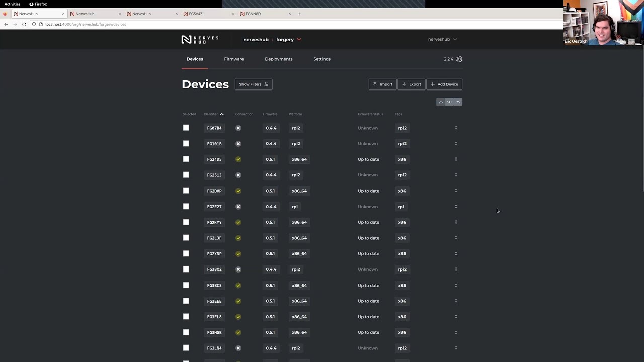Image resolution: width=644 pixels, height=362 pixels.
Task: Switch to the Settings tab
Action: pyautogui.click(x=322, y=59)
